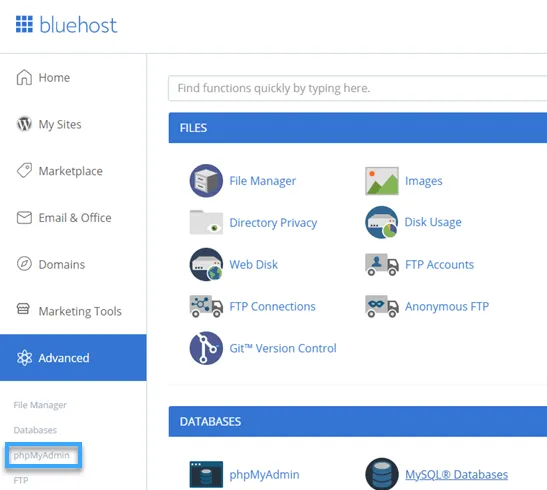Viewport: 547px width, 490px height.
Task: Click the Images picture icon
Action: (382, 181)
